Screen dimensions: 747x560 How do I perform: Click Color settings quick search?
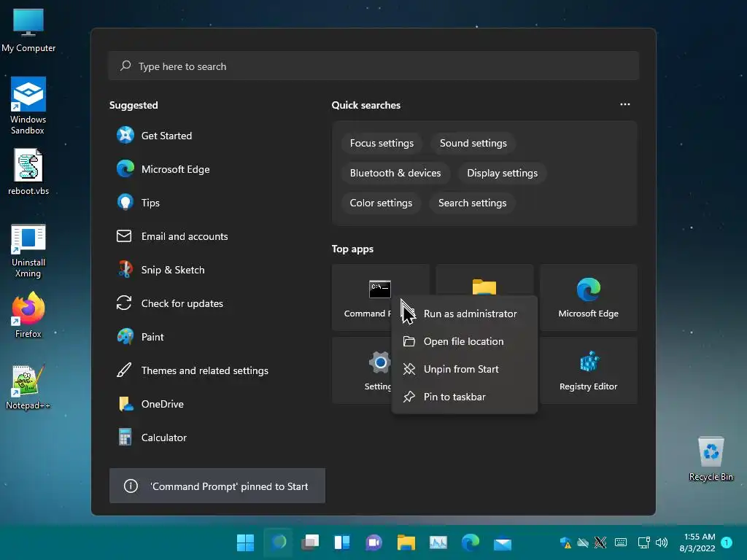click(x=381, y=203)
